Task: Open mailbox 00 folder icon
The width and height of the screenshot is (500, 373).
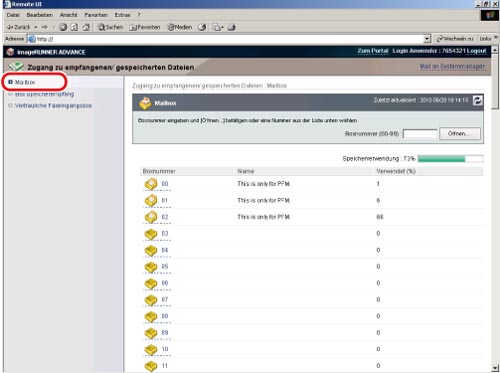Action: [x=151, y=184]
